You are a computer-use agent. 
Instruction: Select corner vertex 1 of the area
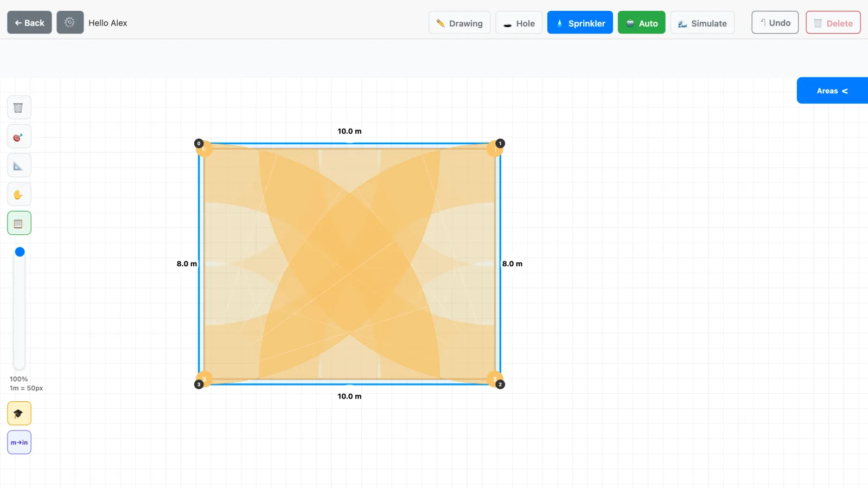500,144
